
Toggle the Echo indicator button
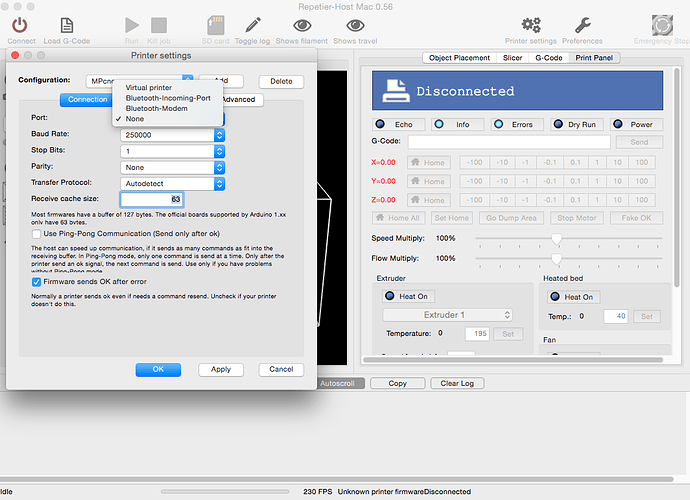click(399, 125)
